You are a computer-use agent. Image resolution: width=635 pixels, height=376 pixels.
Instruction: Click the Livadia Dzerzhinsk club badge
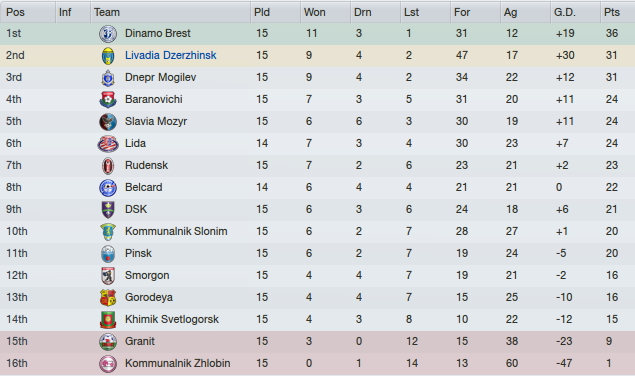pos(108,56)
